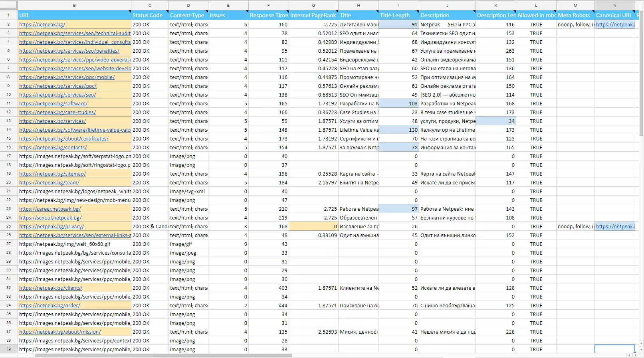Click the description length cell '263'
Image resolution: width=644 pixels, height=358 pixels.
496,51
